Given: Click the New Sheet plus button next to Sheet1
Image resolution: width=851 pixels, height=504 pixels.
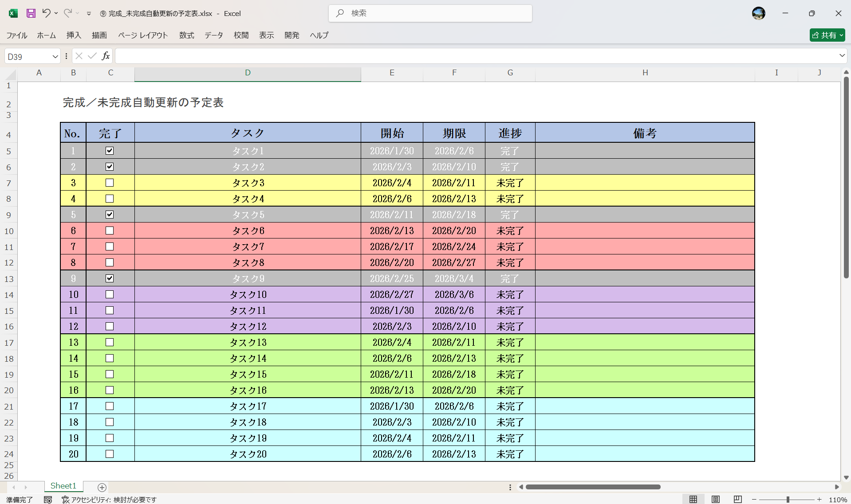Looking at the screenshot, I should tap(101, 487).
